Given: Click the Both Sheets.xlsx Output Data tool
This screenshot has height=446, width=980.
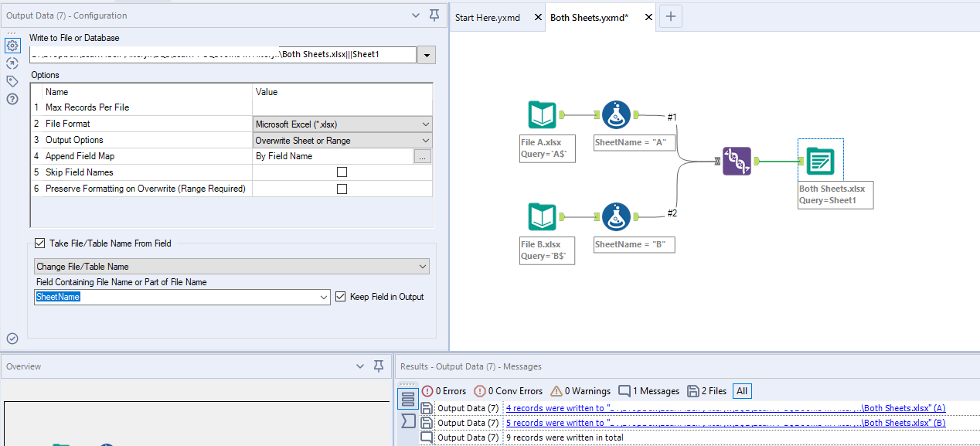Looking at the screenshot, I should point(820,161).
